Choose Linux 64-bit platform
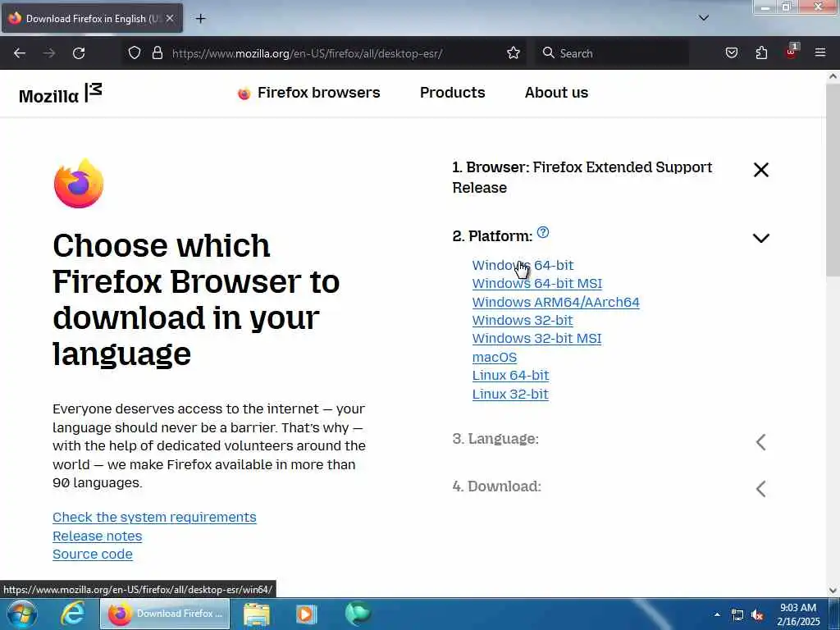Viewport: 840px width, 630px height. (x=510, y=376)
